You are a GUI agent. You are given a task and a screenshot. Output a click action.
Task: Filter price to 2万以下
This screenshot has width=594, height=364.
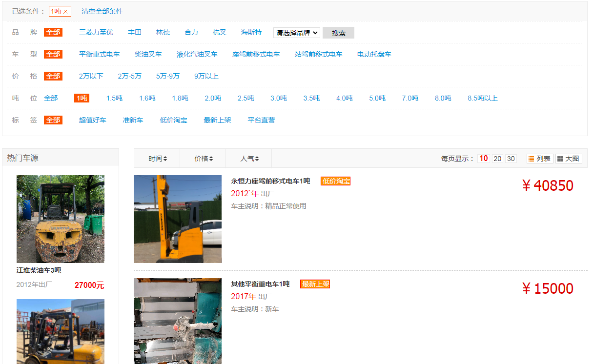(91, 76)
